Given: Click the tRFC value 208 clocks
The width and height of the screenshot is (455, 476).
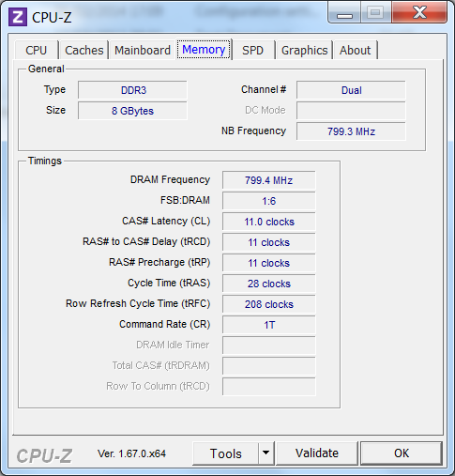Looking at the screenshot, I should pos(269,304).
